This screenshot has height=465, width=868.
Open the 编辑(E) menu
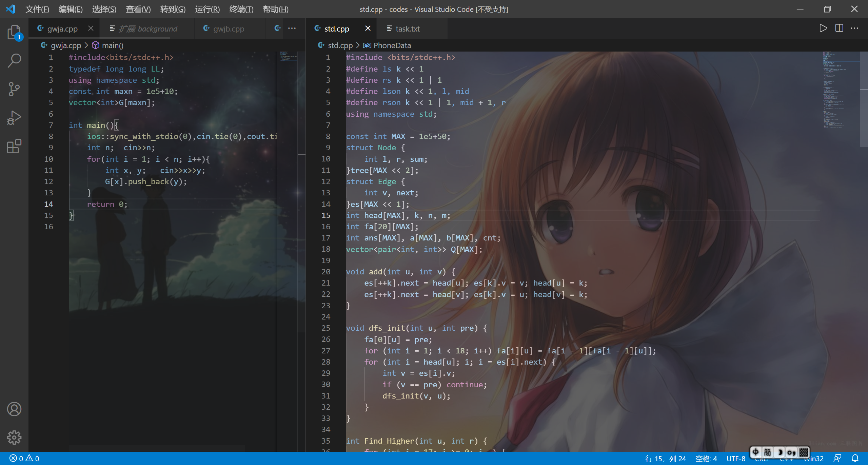(71, 9)
